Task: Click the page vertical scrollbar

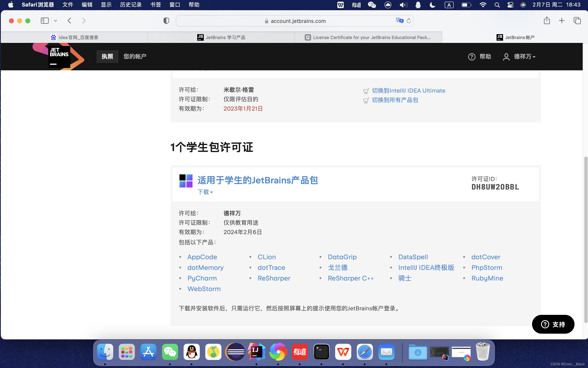Action: pos(586,240)
